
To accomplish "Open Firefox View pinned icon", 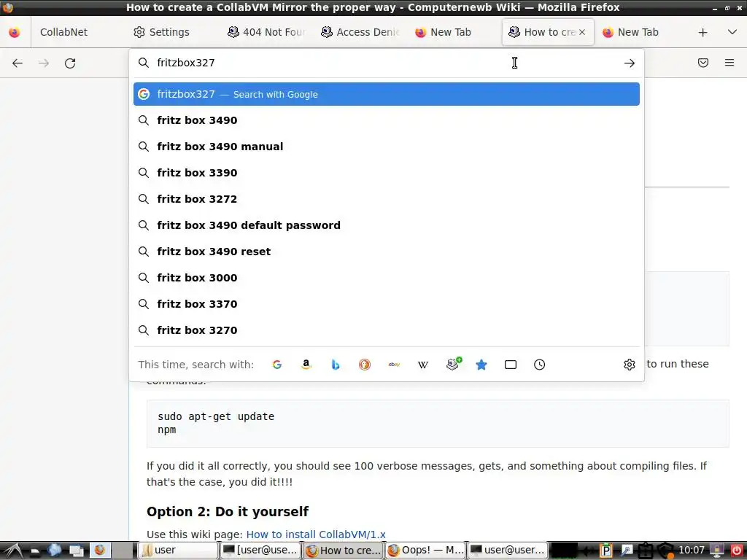I will point(15,32).
